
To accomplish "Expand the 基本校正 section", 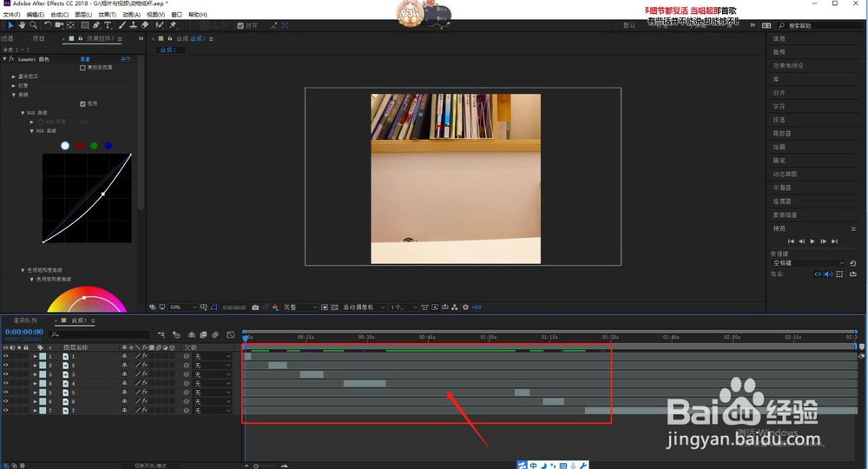I will tap(13, 76).
